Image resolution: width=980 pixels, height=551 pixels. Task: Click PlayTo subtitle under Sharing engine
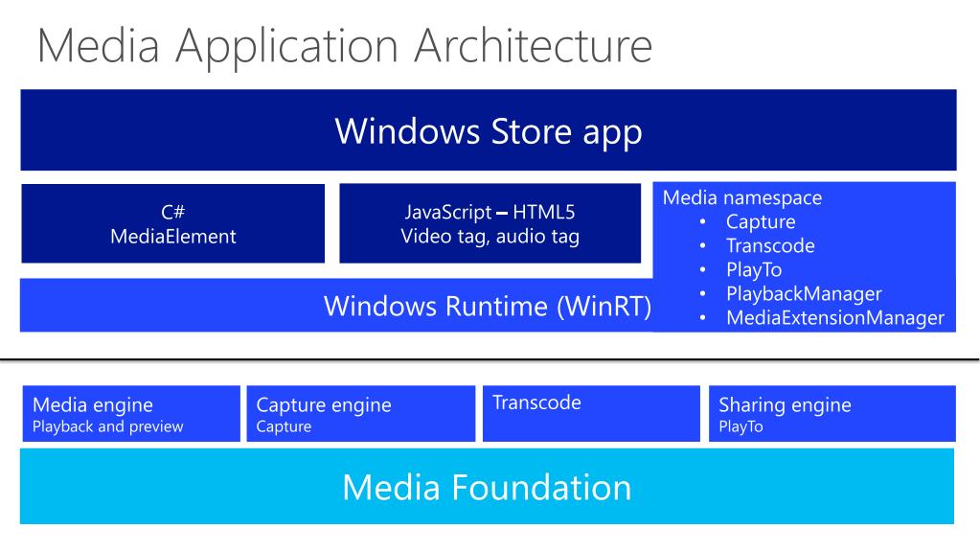tap(741, 426)
